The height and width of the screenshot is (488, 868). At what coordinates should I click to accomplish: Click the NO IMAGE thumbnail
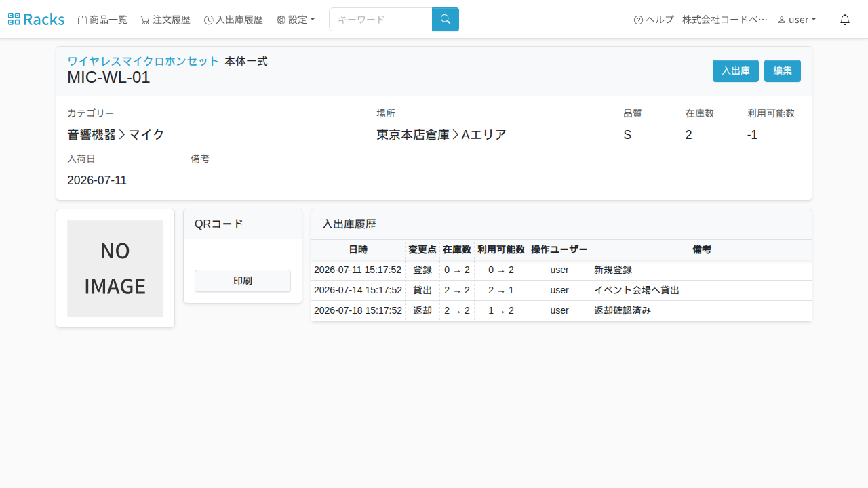click(115, 268)
